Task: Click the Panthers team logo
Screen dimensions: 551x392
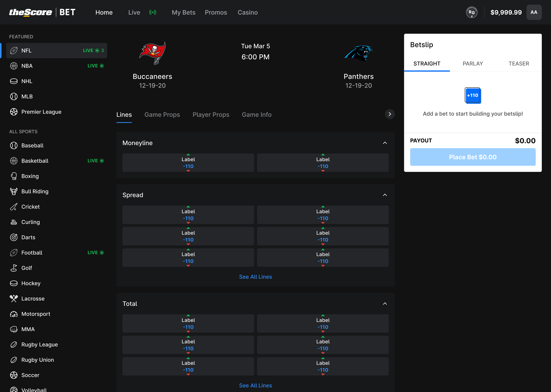Action: (x=359, y=53)
